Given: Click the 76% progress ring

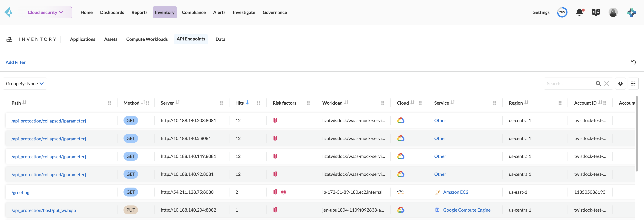Looking at the screenshot, I should (562, 12).
